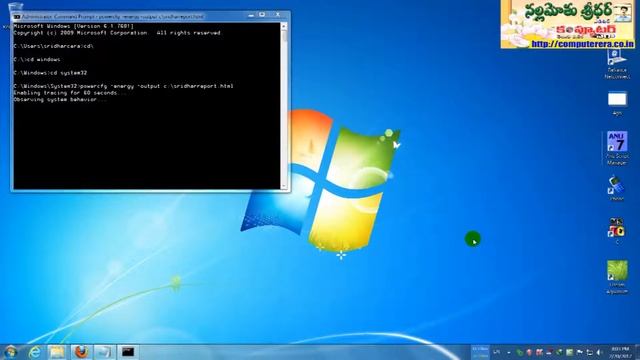640x360 pixels.
Task: Close the Command Prompt window
Action: pyautogui.click(x=278, y=15)
